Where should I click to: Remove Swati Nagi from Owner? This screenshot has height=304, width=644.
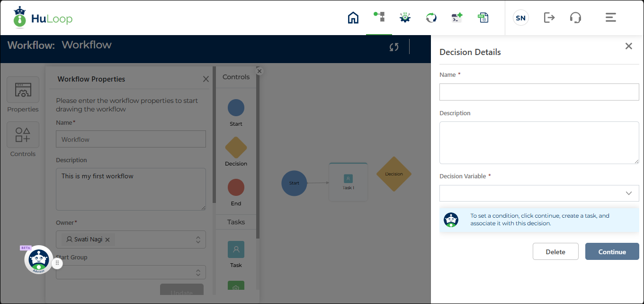coord(107,240)
